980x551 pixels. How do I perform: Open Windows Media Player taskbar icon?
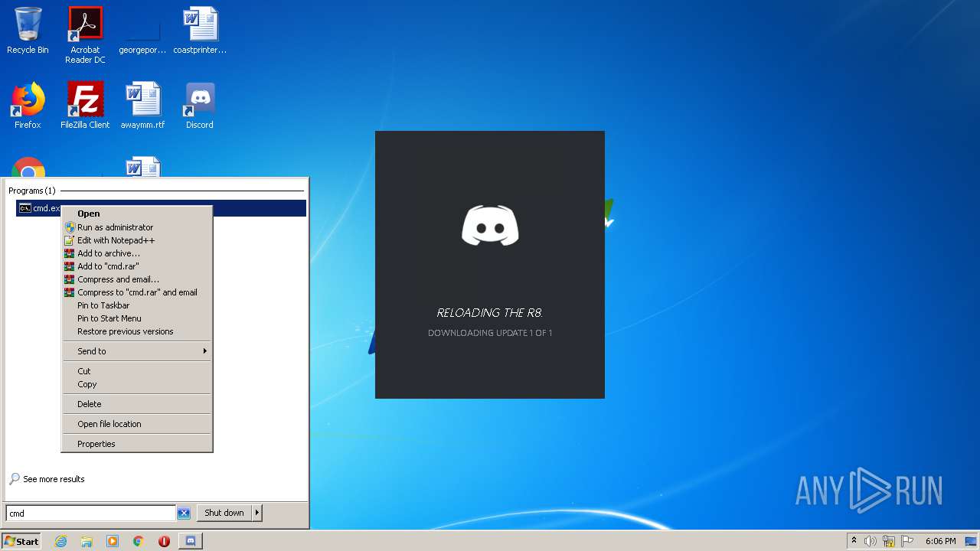113,541
